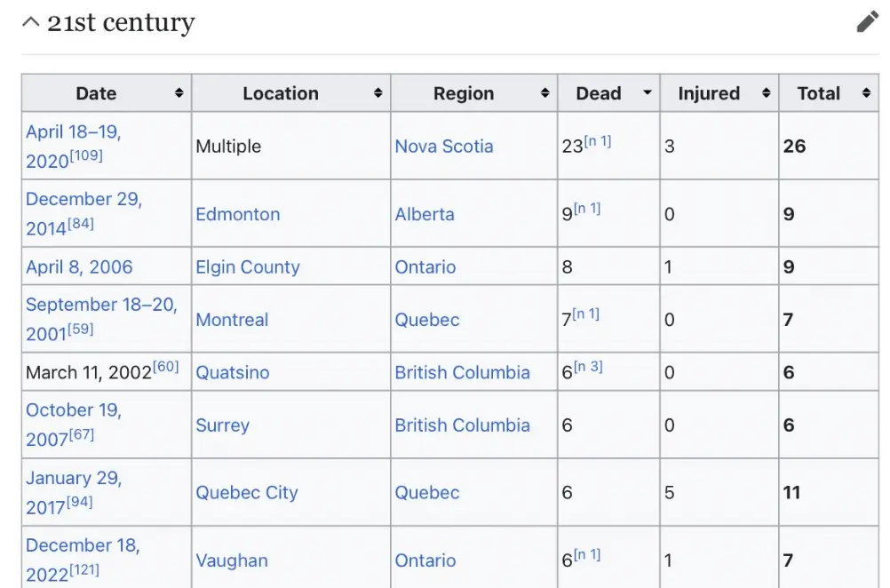Sort table by Date column

(179, 93)
